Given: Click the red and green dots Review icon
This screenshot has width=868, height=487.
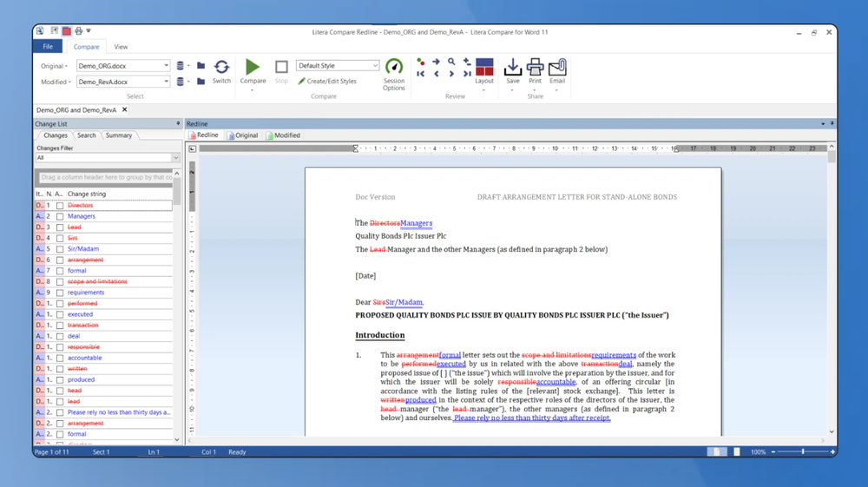Looking at the screenshot, I should (421, 62).
